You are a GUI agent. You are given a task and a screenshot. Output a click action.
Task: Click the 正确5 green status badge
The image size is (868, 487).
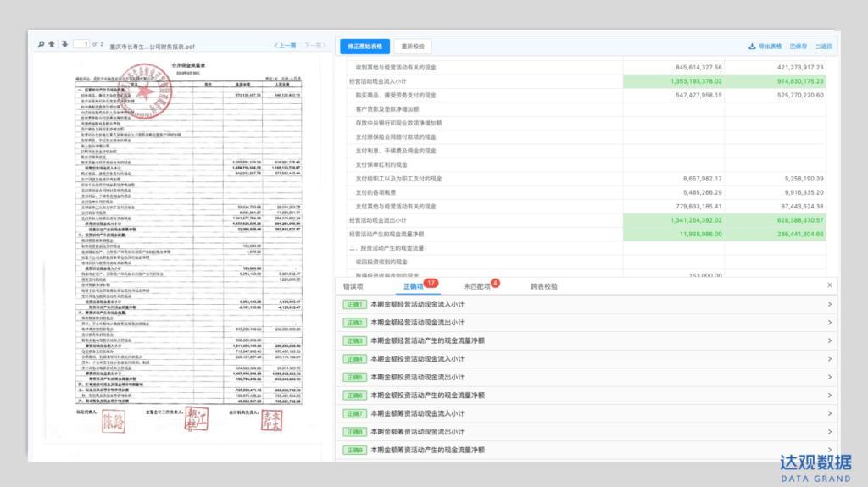click(354, 378)
